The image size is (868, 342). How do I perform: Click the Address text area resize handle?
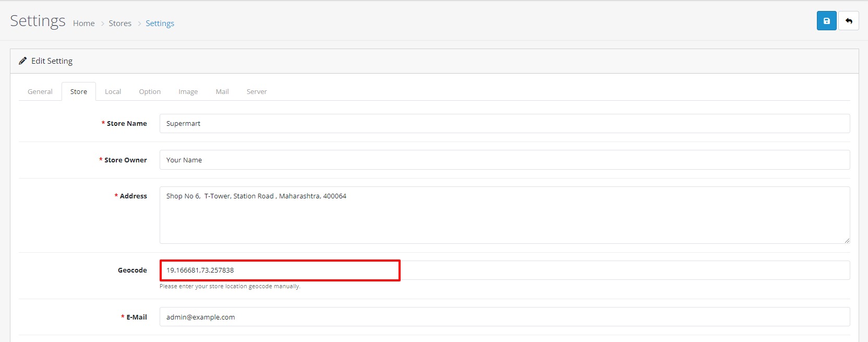tap(847, 241)
